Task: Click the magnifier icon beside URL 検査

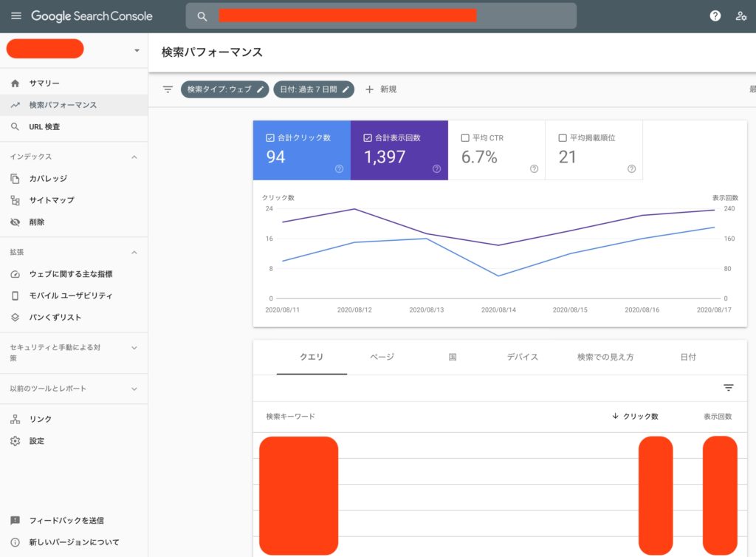Action: tap(15, 127)
